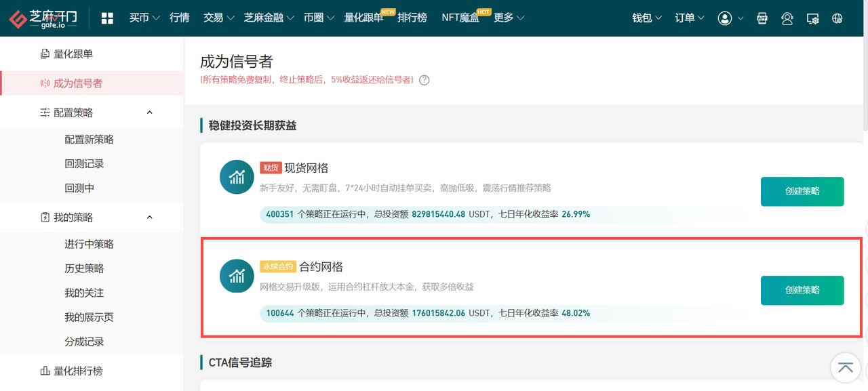This screenshot has height=391, width=868.
Task: Open the 行情 menu item
Action: coord(180,18)
